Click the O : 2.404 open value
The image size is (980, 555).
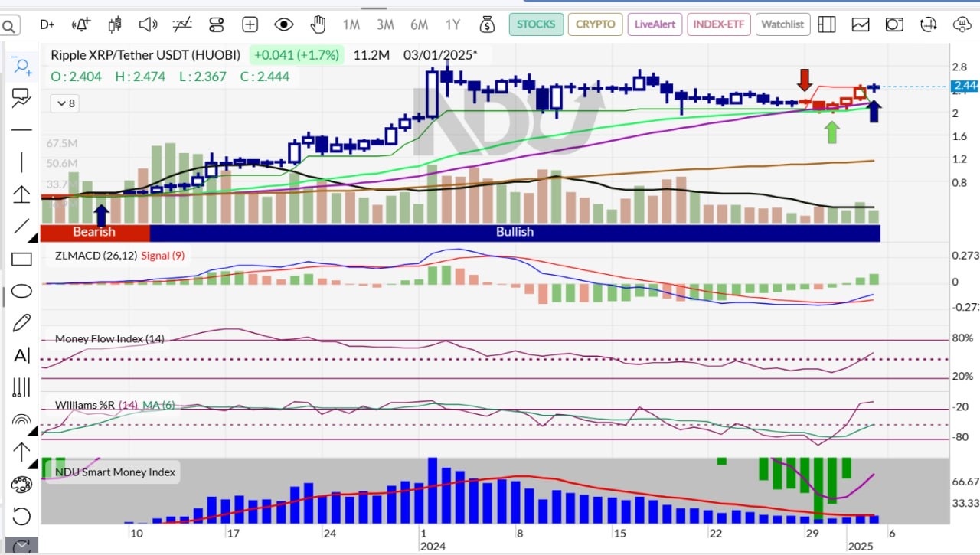click(x=77, y=77)
